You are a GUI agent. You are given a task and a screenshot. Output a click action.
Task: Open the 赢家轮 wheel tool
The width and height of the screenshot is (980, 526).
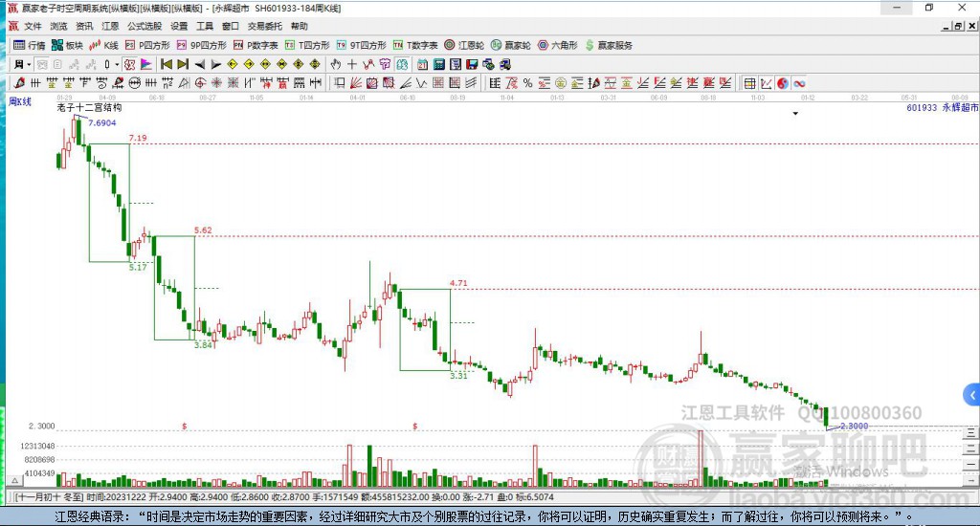coord(511,45)
